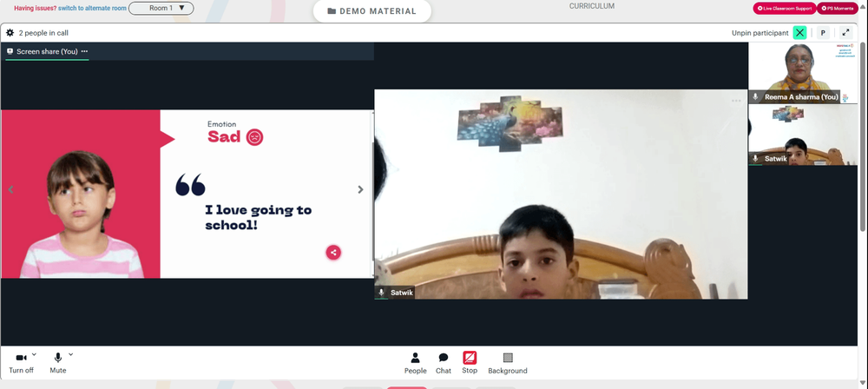The image size is (868, 389).
Task: Click the "Having issues?" text
Action: coord(36,9)
